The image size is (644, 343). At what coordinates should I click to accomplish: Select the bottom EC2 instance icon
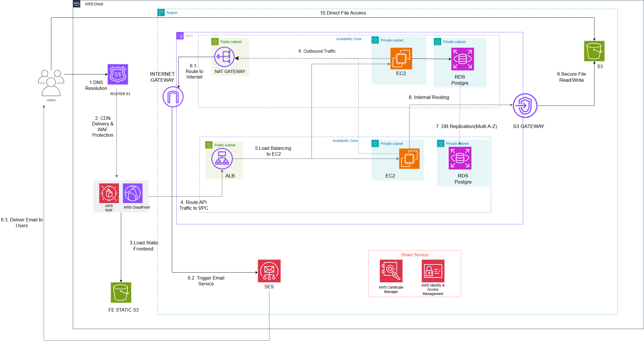point(409,159)
